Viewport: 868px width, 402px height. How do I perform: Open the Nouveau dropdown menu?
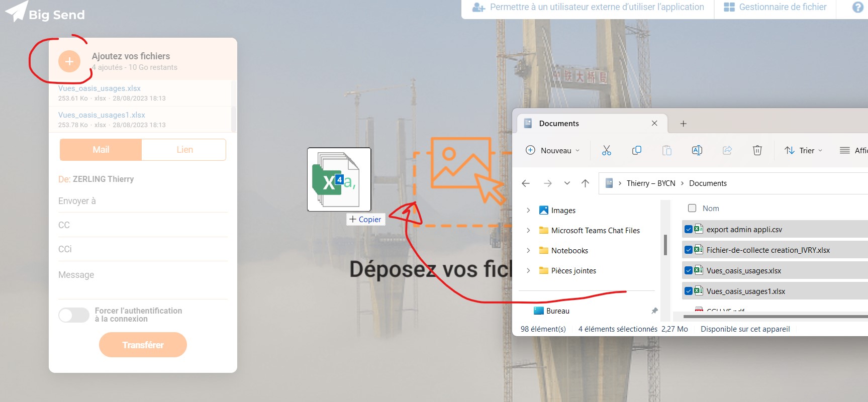point(553,150)
